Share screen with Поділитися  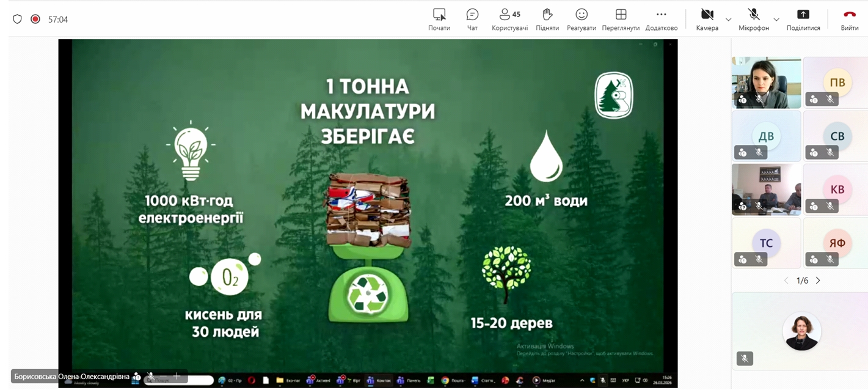(803, 20)
